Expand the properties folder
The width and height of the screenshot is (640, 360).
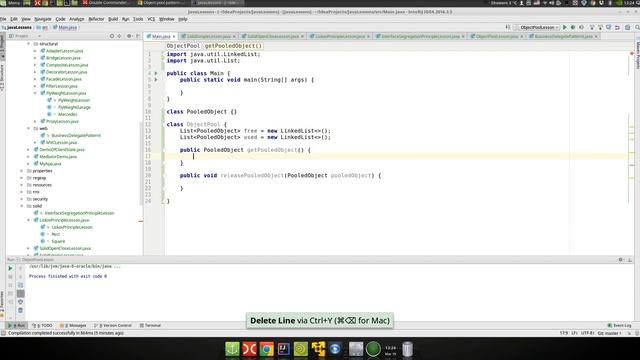22,171
